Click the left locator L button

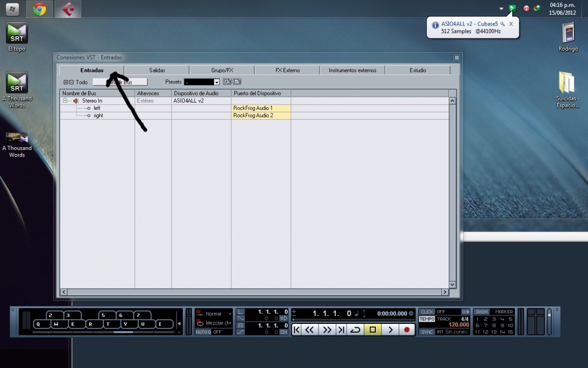coord(240,312)
